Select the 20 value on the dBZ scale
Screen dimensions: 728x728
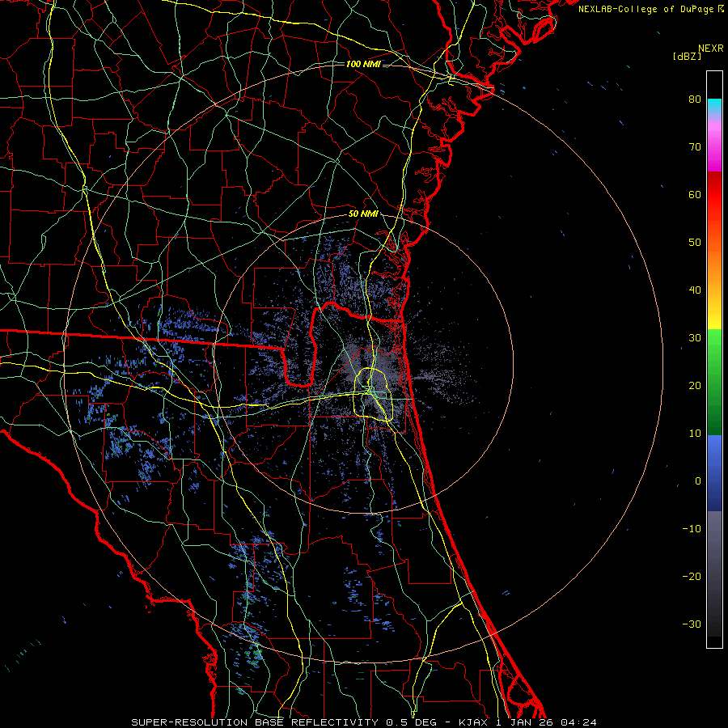pos(695,386)
